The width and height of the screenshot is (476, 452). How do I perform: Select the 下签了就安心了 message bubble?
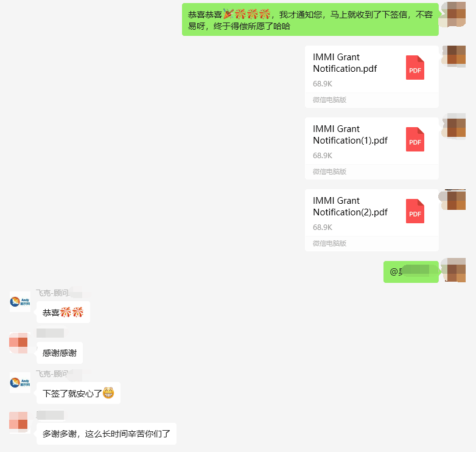click(x=79, y=393)
